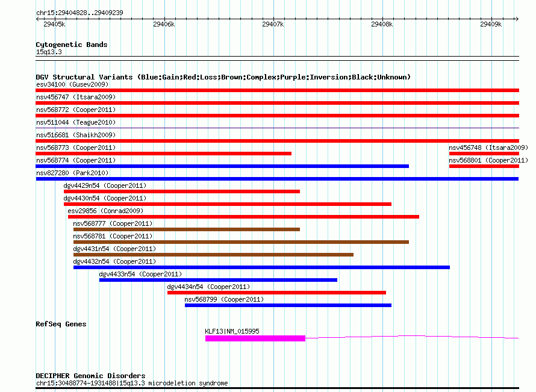Click the nsv568773 red loss bar

click(163, 154)
